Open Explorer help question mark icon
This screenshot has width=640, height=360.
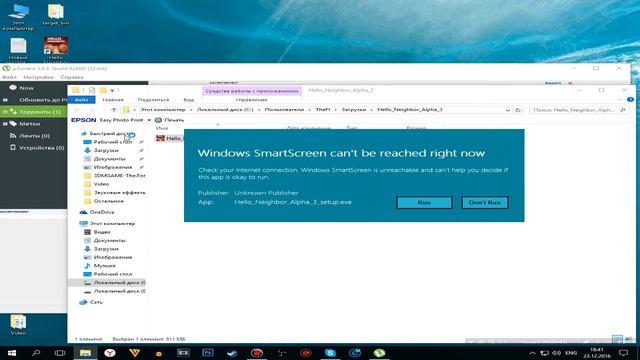[630, 100]
